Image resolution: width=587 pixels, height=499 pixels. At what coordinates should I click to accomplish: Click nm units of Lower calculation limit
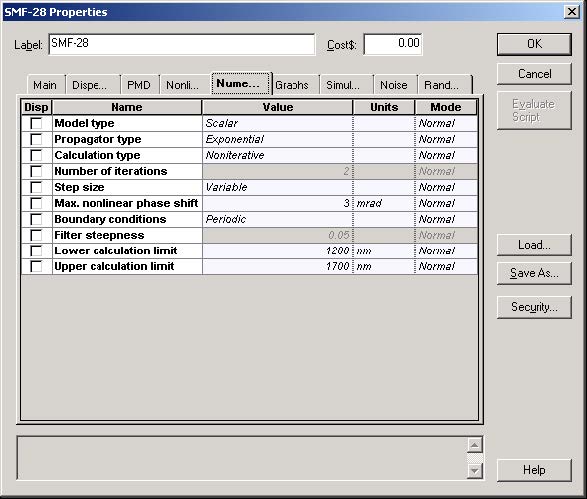(384, 251)
